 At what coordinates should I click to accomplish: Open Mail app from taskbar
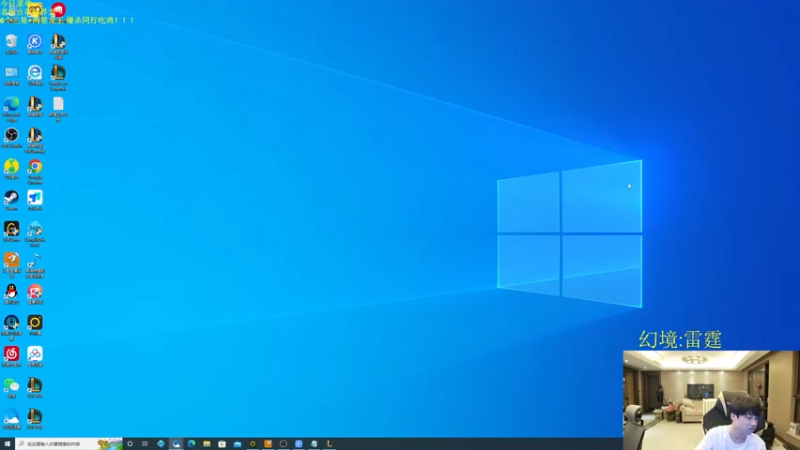click(237, 444)
